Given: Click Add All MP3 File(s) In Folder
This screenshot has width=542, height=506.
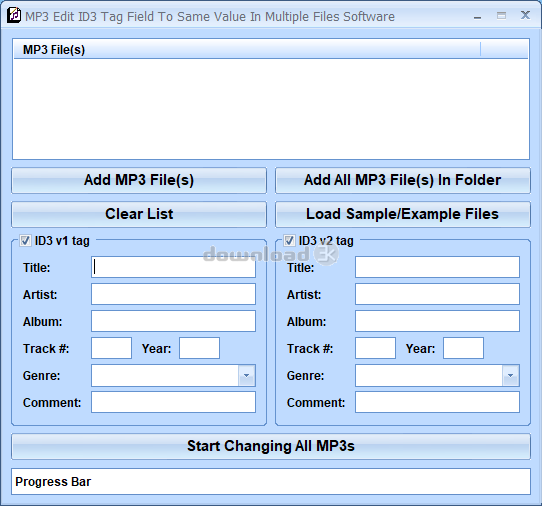Looking at the screenshot, I should pos(403,180).
